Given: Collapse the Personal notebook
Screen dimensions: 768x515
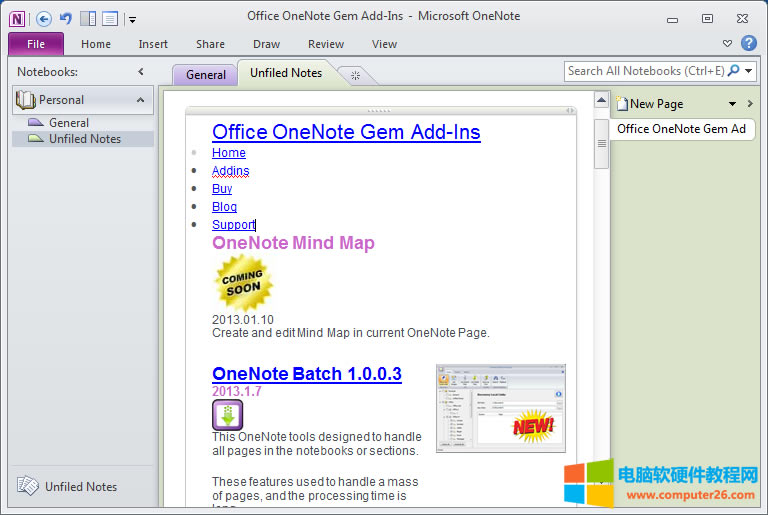Looking at the screenshot, I should pos(140,100).
